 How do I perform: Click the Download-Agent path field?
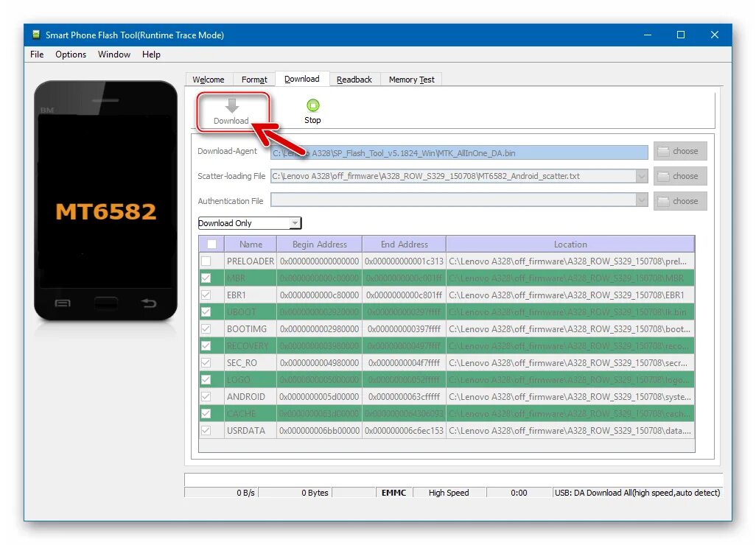coord(459,152)
